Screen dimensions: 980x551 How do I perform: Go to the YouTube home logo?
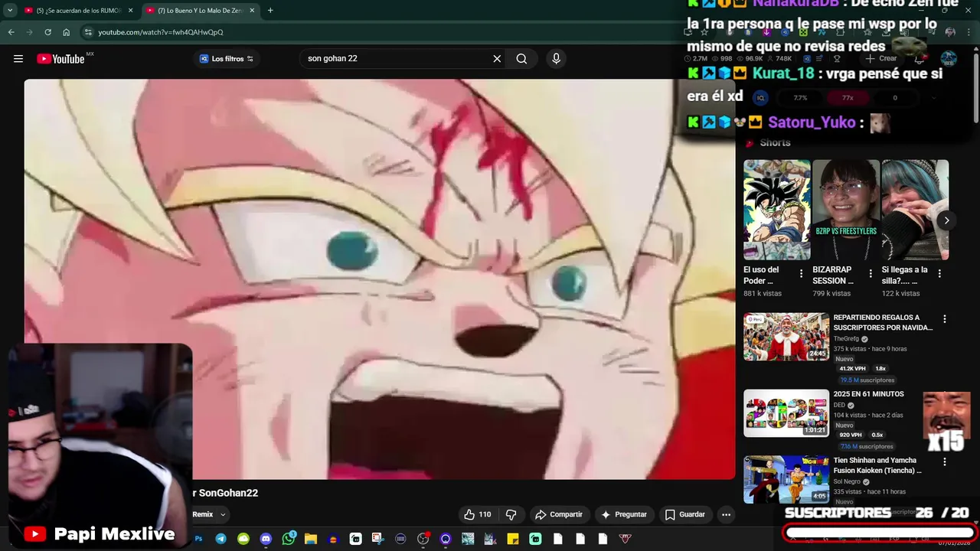[x=60, y=59]
